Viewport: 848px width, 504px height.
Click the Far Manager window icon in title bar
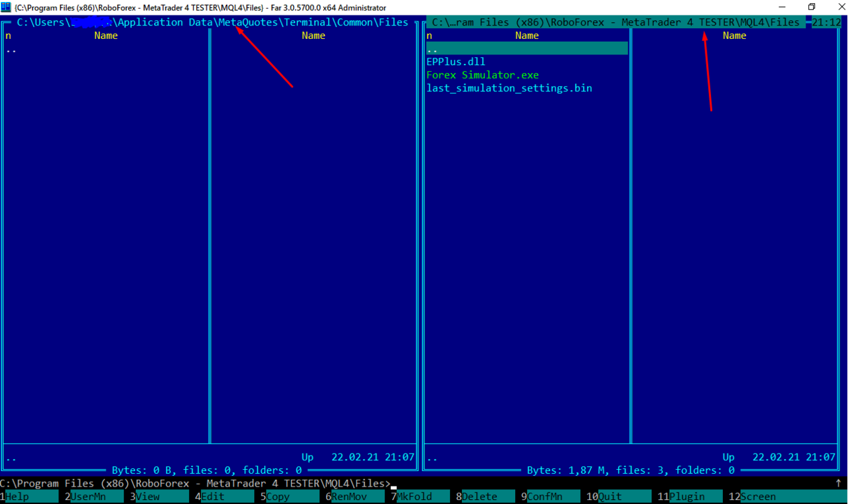tap(6, 7)
